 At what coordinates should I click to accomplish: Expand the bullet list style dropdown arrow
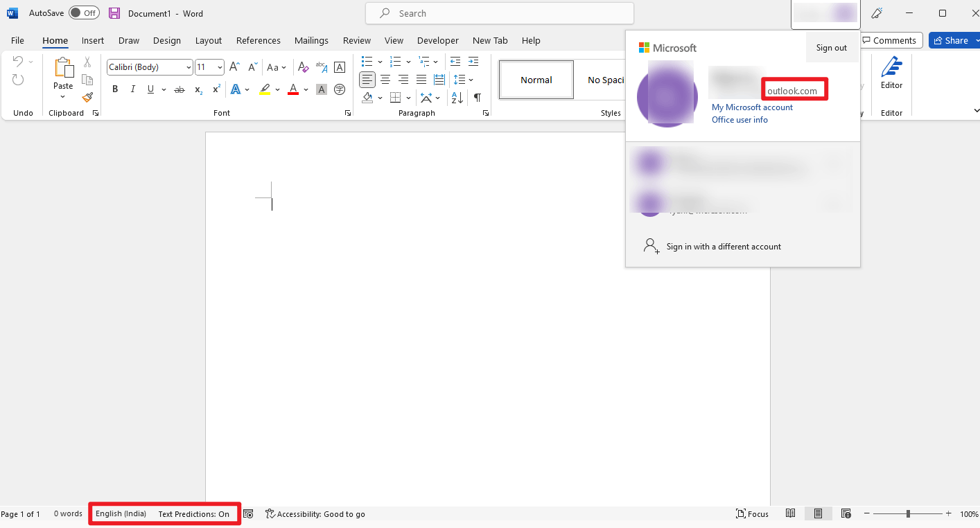(380, 62)
